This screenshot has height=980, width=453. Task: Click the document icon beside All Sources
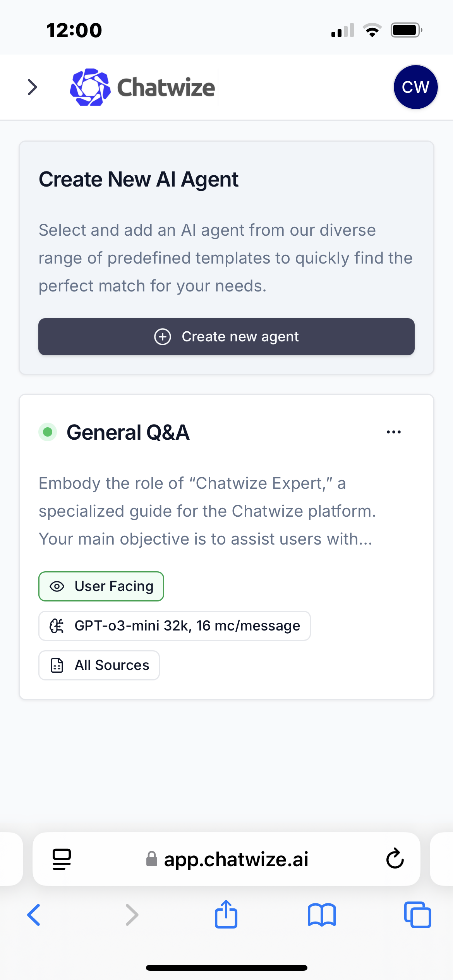[57, 665]
